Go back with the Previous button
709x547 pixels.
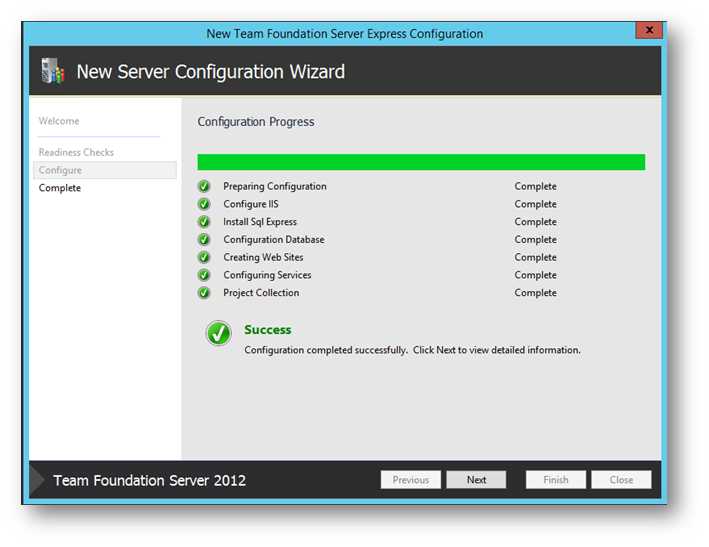411,480
